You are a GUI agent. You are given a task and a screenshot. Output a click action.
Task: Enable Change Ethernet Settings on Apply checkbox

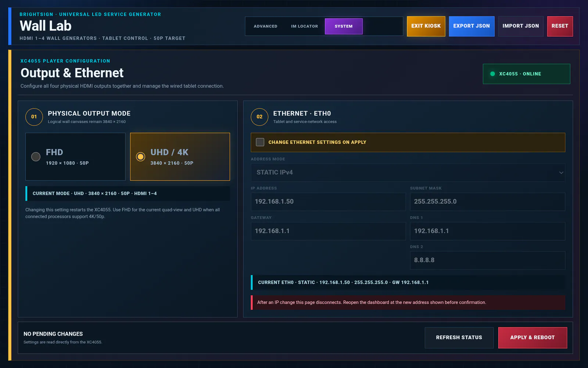pyautogui.click(x=260, y=142)
